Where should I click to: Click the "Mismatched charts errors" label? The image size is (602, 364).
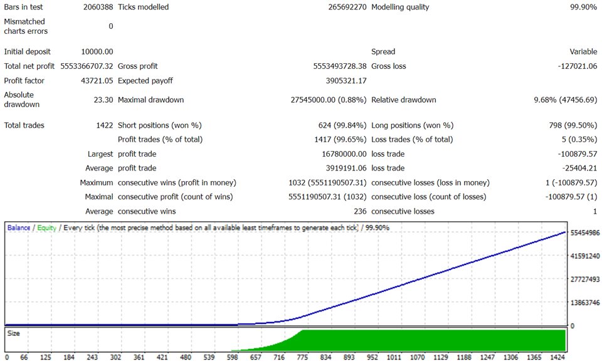coord(26,26)
